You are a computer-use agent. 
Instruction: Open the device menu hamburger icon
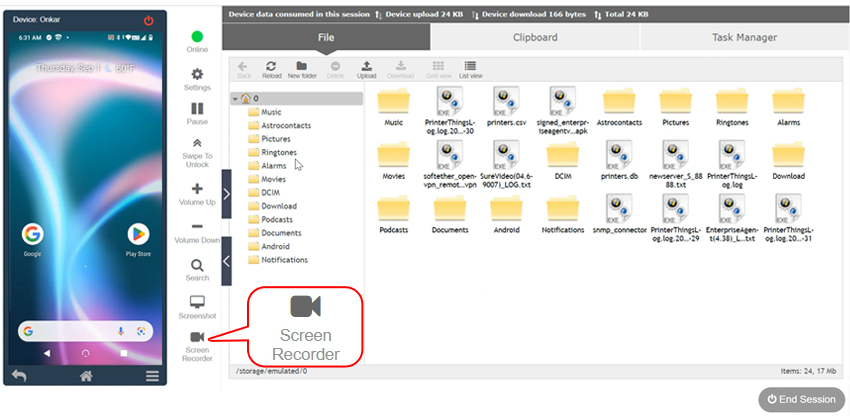152,375
